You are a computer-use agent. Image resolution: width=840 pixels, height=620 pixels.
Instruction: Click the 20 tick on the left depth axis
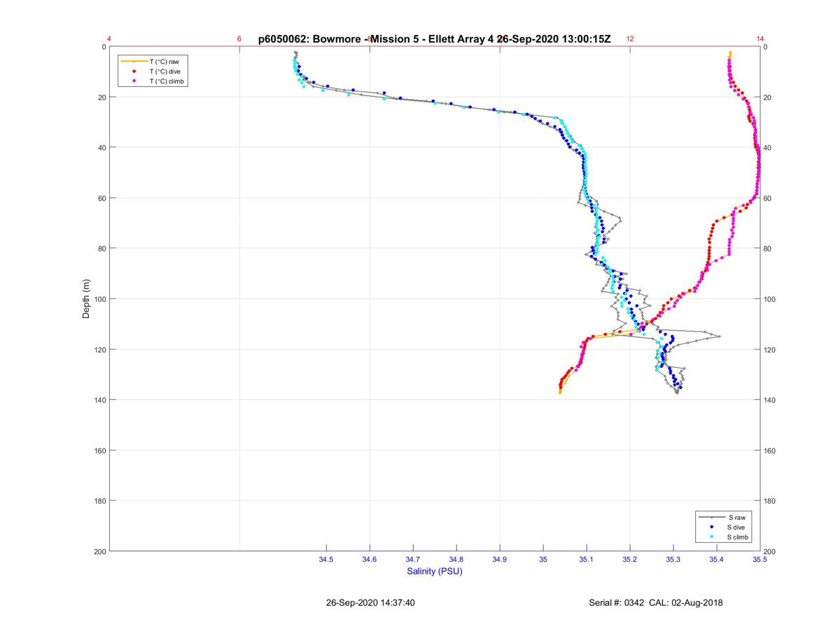(101, 97)
